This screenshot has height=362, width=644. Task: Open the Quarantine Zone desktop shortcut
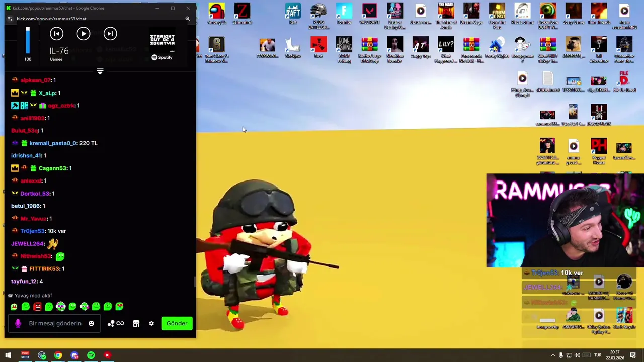624,50
